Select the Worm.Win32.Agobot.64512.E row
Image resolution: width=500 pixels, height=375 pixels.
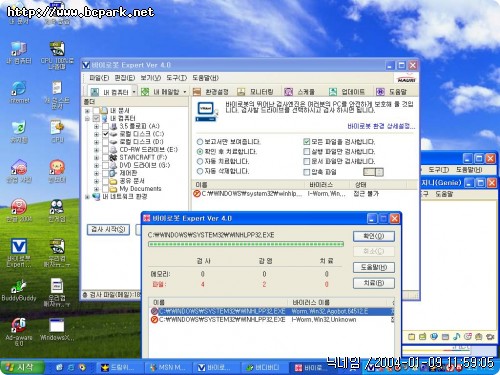[x=272, y=311]
